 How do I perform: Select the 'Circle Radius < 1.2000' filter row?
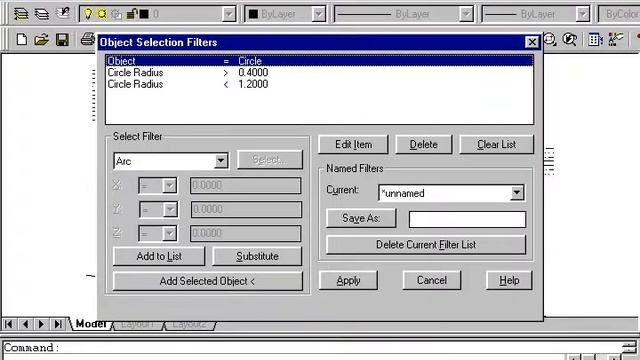[x=319, y=84]
